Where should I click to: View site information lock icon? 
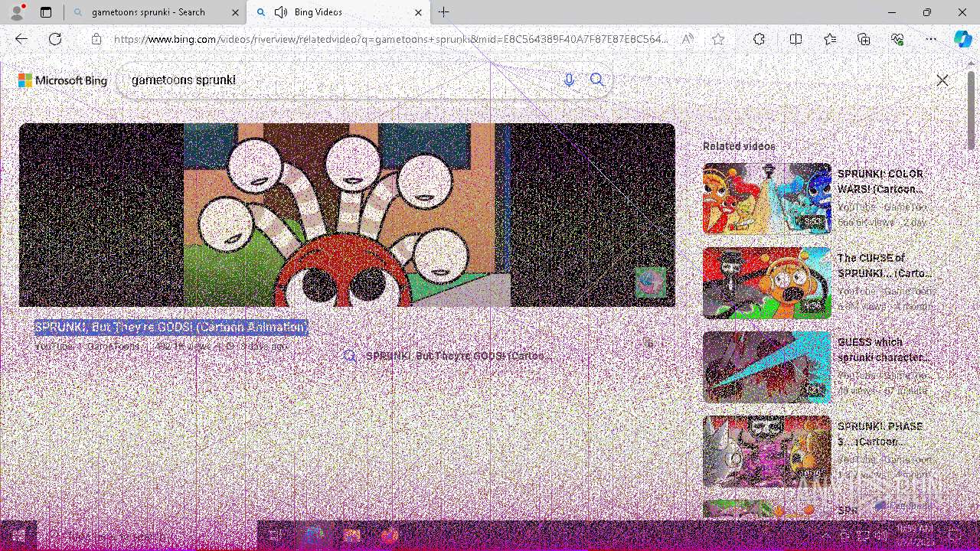click(96, 39)
